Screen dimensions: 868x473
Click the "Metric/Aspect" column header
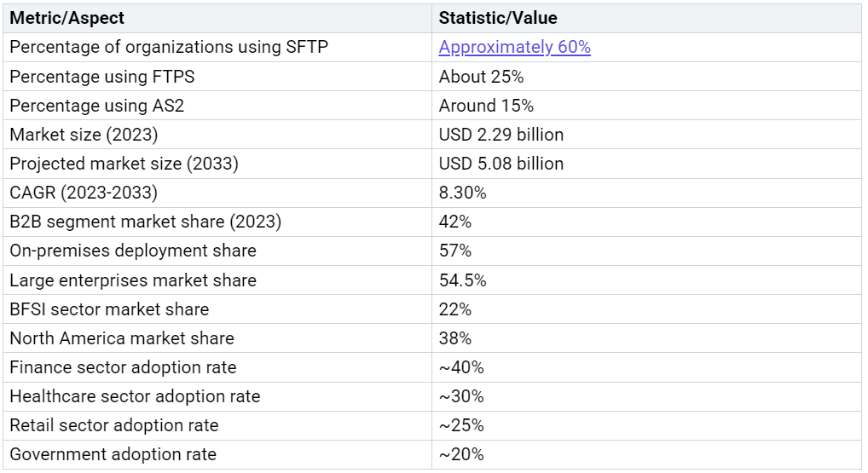[x=67, y=18]
